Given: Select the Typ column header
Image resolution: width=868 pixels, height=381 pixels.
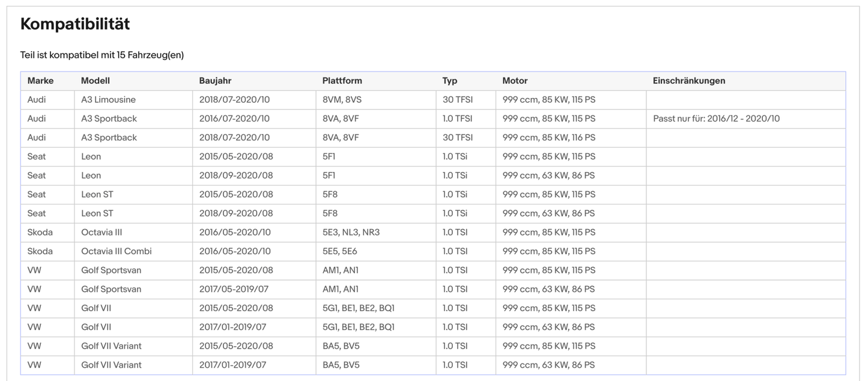Looking at the screenshot, I should [x=450, y=81].
